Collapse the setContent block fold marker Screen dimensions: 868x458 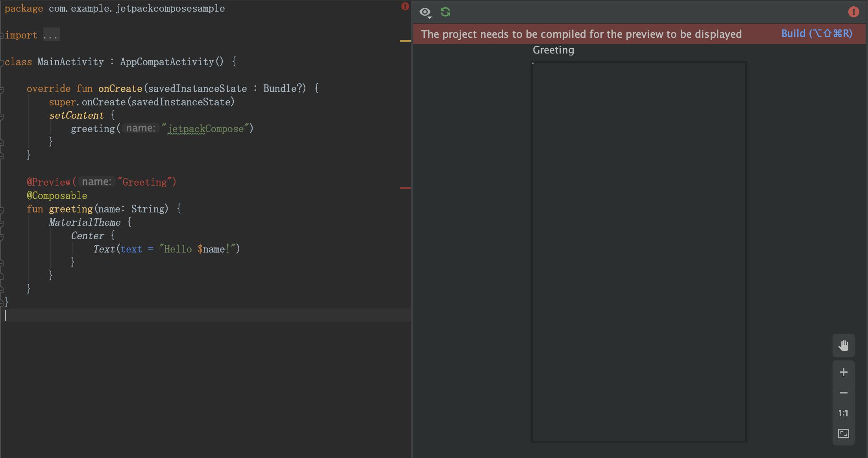(2, 116)
